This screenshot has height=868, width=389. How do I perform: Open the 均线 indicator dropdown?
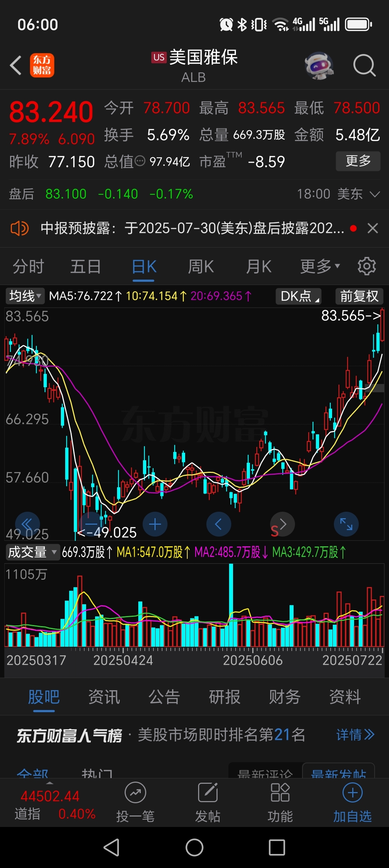(x=25, y=296)
